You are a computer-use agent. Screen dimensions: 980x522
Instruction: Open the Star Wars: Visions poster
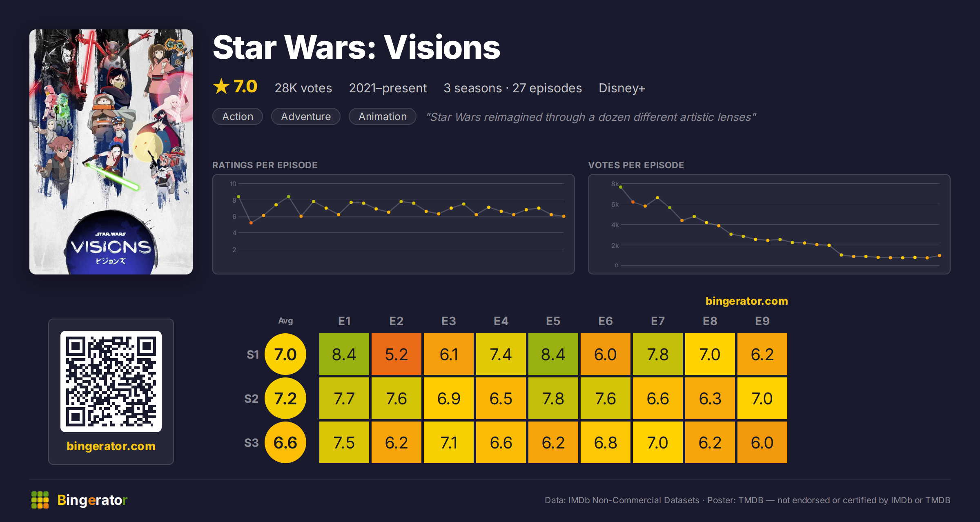pyautogui.click(x=111, y=152)
